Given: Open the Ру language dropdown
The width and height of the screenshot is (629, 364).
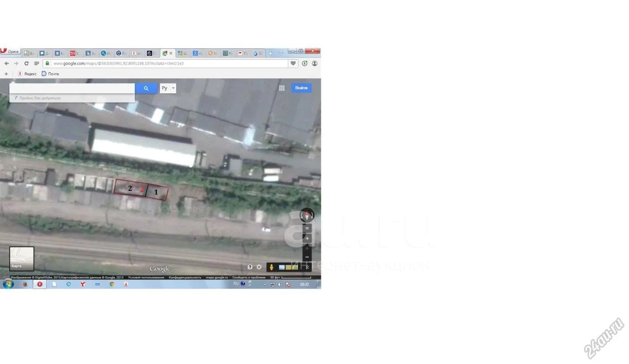Looking at the screenshot, I should click(168, 88).
